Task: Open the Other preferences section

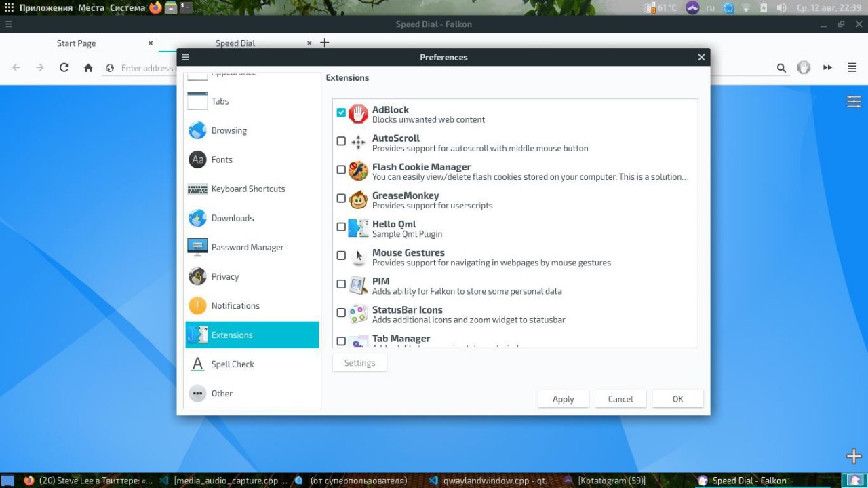Action: click(252, 393)
